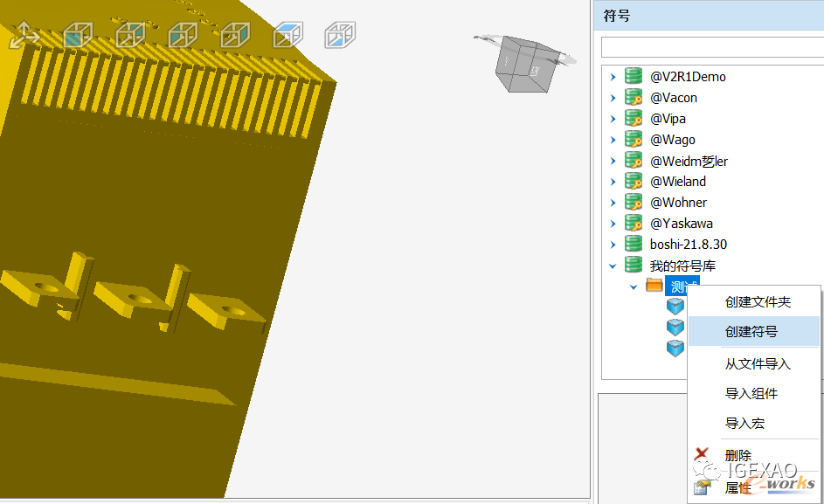The image size is (824, 504).
Task: Click the first blue symbol cube under 测试
Action: [675, 306]
